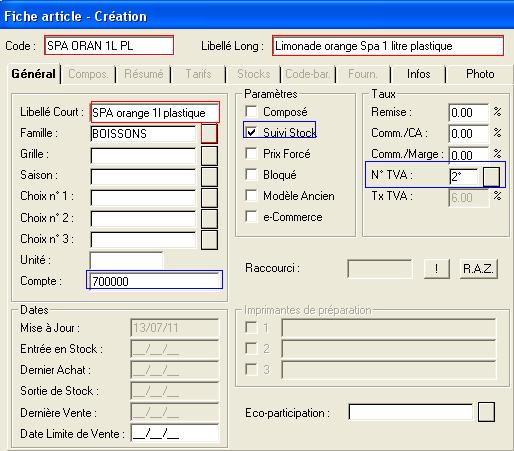The image size is (514, 451).
Task: Tick preparation printer checkbox 3
Action: (251, 369)
